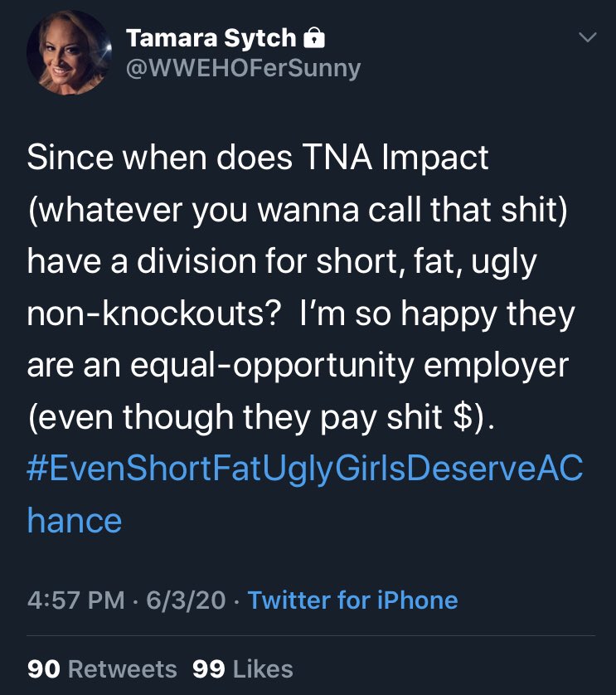
Task: Open the Twitter for iPhone source link
Action: pyautogui.click(x=352, y=600)
